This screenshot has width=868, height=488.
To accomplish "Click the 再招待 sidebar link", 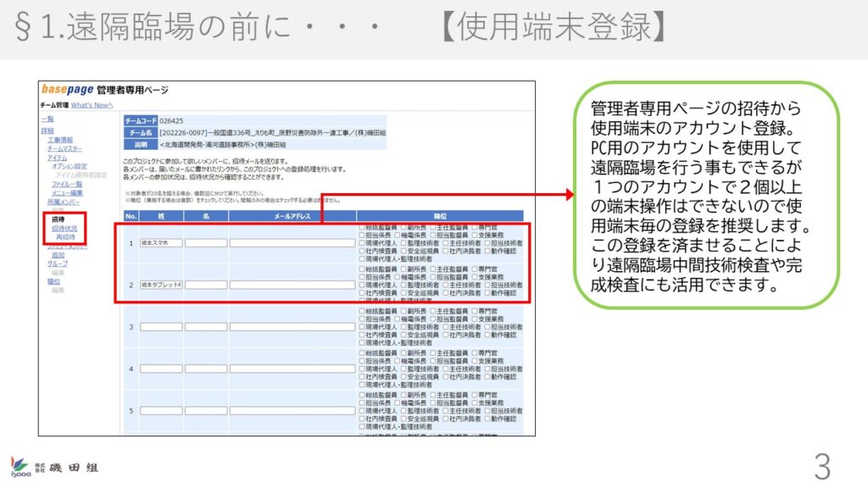I will pyautogui.click(x=65, y=237).
